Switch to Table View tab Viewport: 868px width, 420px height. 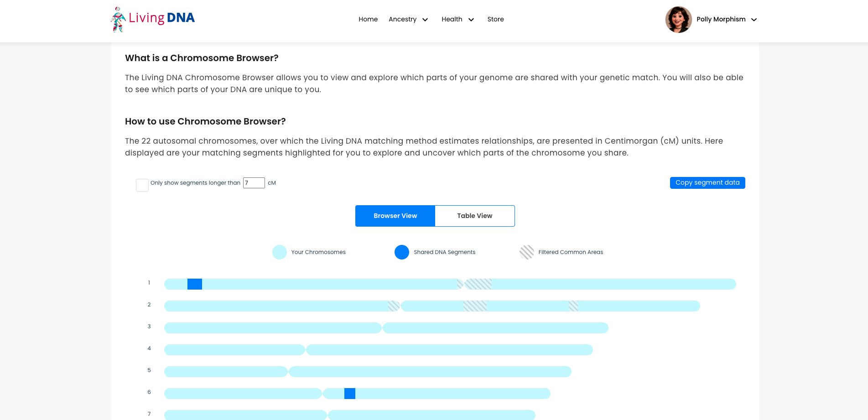475,216
